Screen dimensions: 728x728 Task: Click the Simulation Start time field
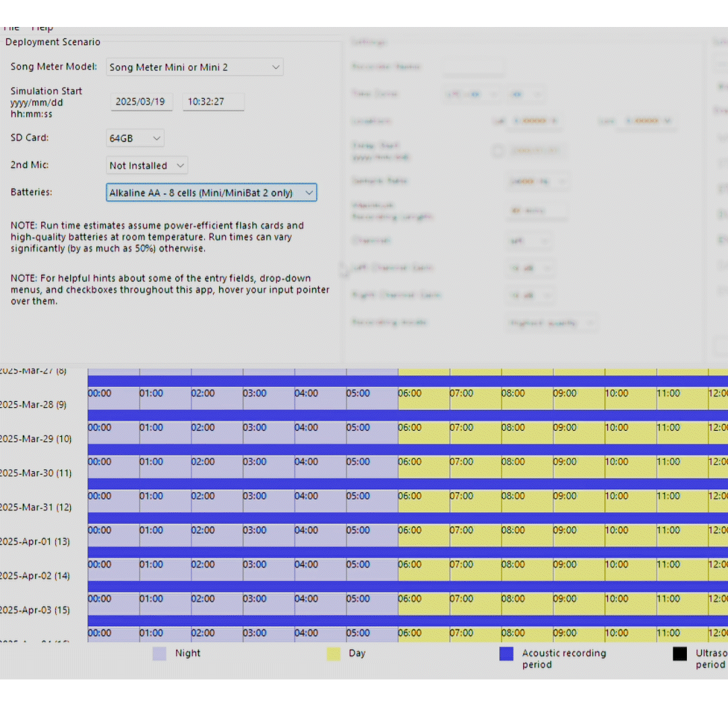(x=213, y=101)
